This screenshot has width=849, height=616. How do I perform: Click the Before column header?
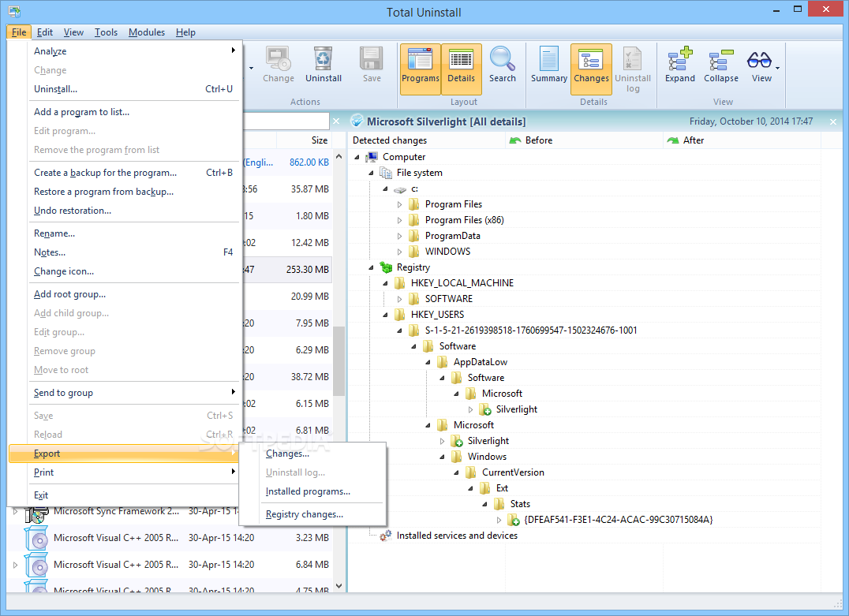(x=584, y=140)
